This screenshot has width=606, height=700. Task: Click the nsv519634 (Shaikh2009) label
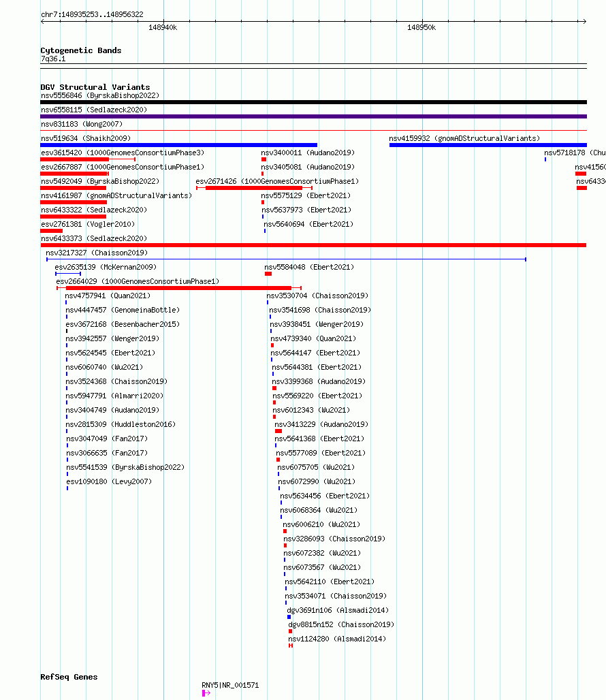86,138
